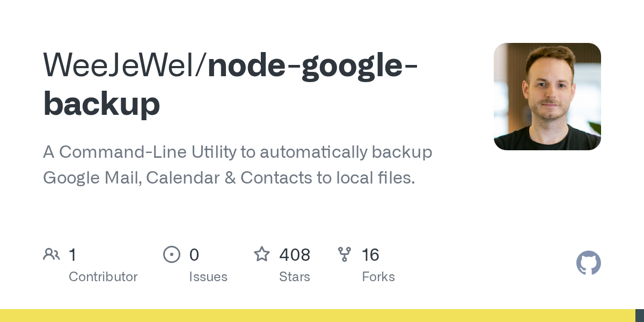Image resolution: width=644 pixels, height=322 pixels.
Task: Click the dark segment of the language bar
Action: click(x=639, y=316)
